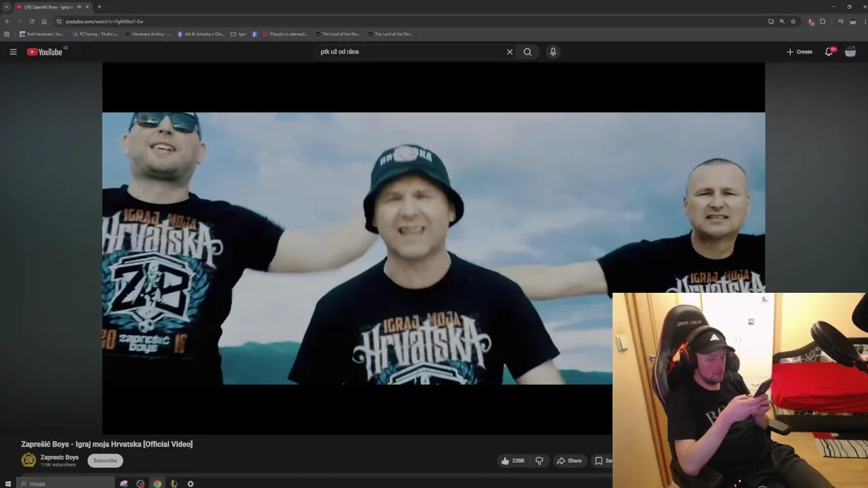Mute the tab via speaker icon
This screenshot has width=868, height=488.
tap(79, 7)
